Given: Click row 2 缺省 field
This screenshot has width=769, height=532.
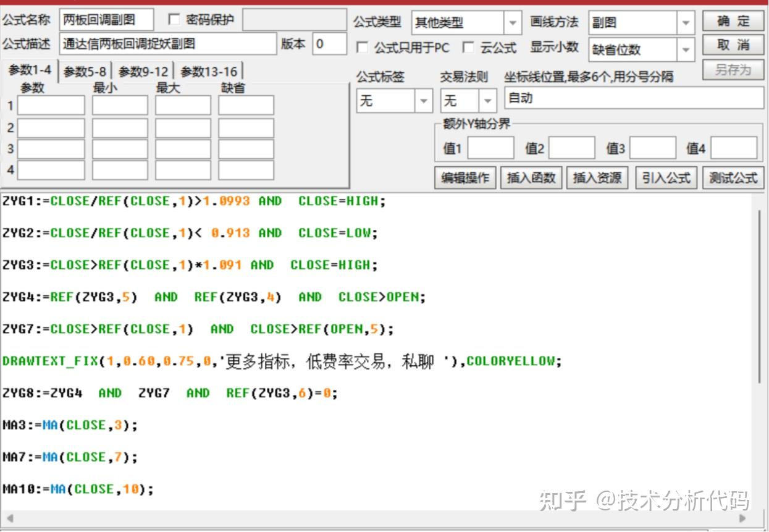Looking at the screenshot, I should pos(246,128).
